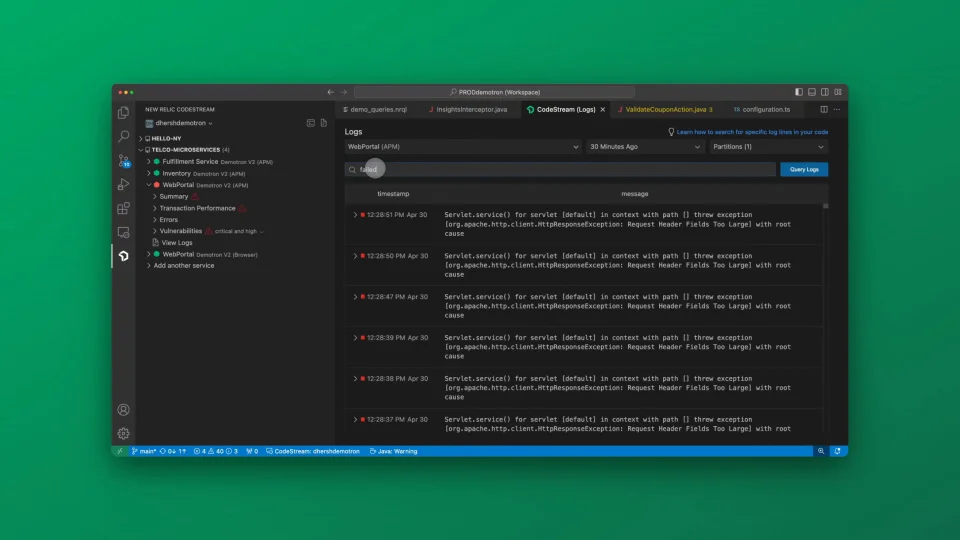Open the Run and Debug view
This screenshot has height=540, width=960.
tap(123, 184)
